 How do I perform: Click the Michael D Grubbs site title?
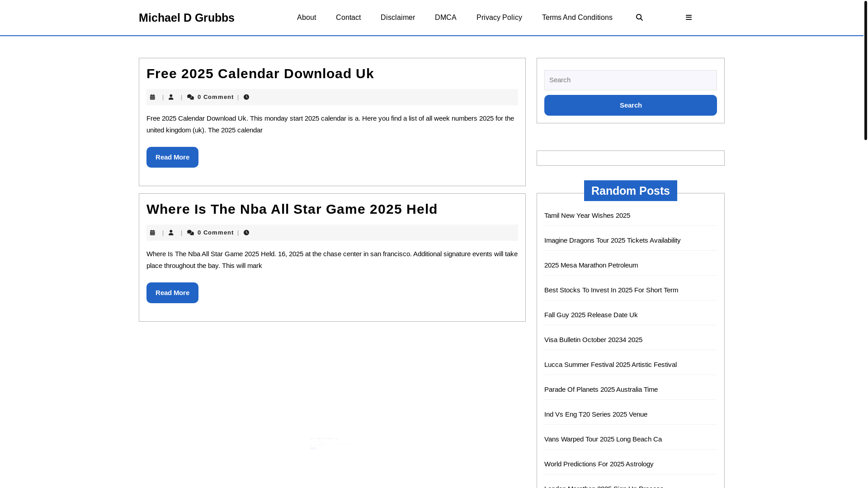coord(187,18)
